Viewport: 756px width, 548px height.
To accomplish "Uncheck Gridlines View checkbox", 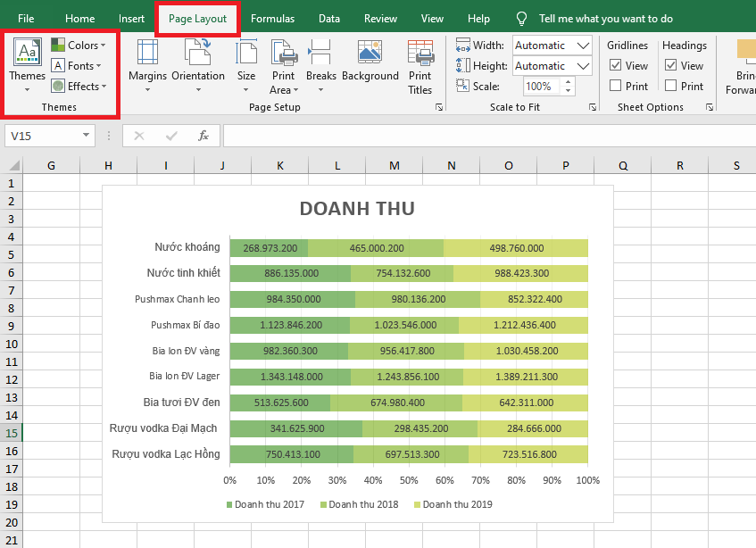I will 616,65.
